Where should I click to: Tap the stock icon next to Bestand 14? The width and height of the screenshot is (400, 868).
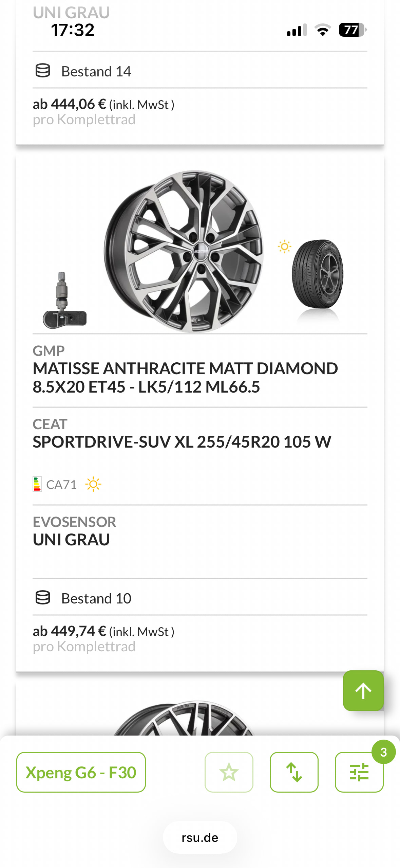[43, 71]
